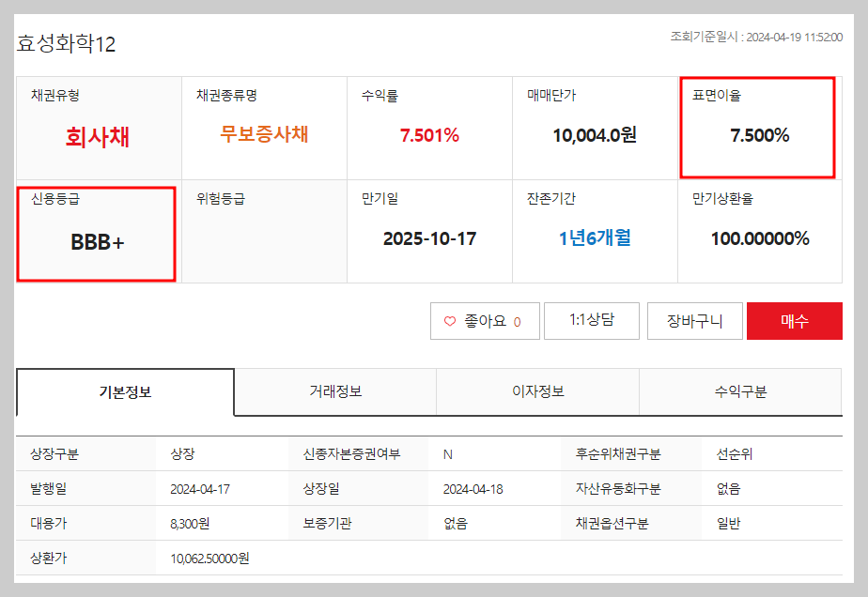Click the 위험등급 label
The height and width of the screenshot is (597, 868).
(221, 199)
